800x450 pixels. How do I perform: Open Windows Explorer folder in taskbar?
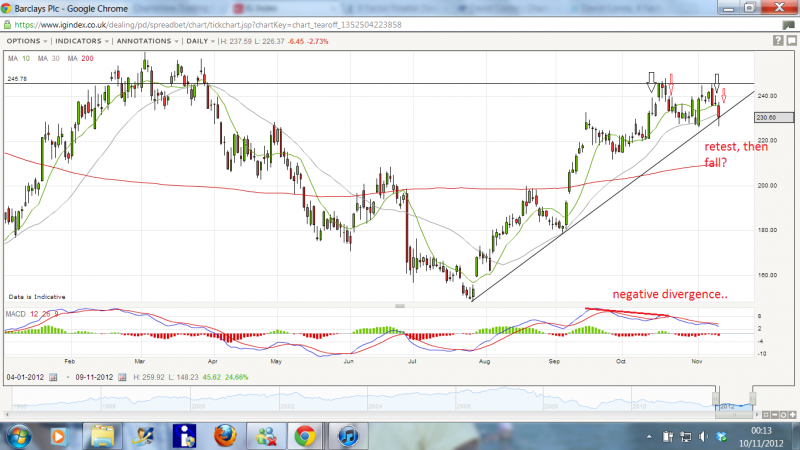(x=102, y=436)
